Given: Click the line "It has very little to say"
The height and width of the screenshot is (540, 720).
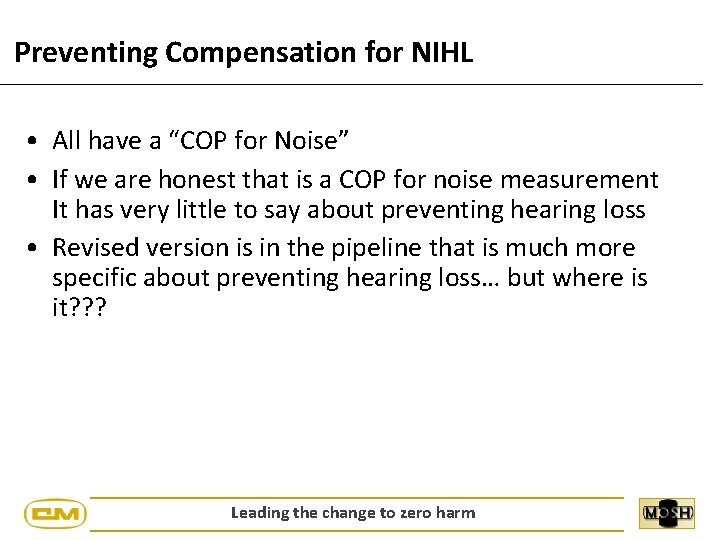Looking at the screenshot, I should pos(349,210).
